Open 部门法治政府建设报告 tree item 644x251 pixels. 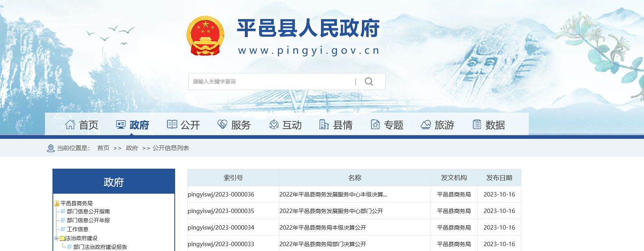(100, 247)
